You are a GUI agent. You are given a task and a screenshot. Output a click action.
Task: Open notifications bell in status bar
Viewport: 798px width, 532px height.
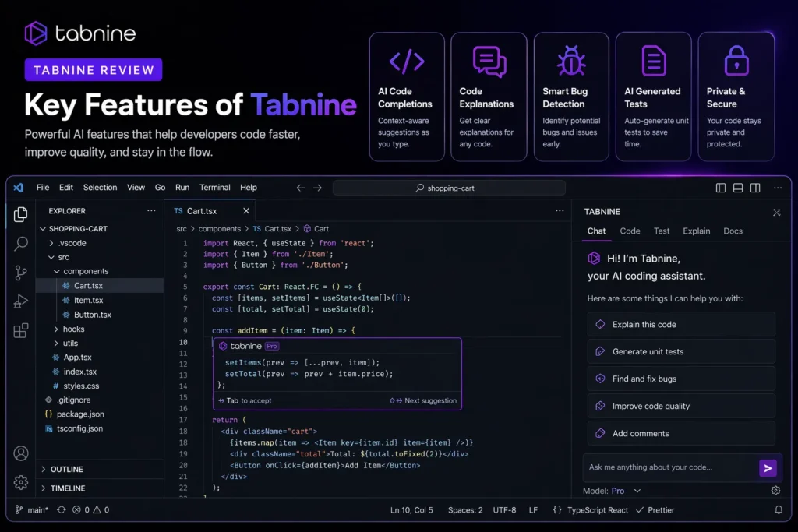[x=779, y=509]
